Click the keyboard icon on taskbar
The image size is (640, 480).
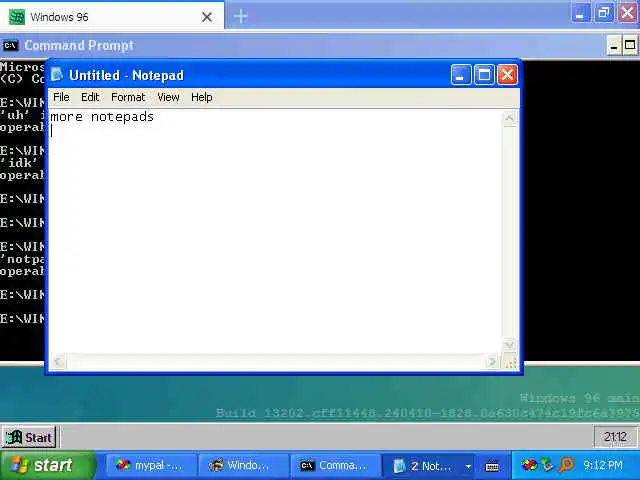(x=492, y=466)
